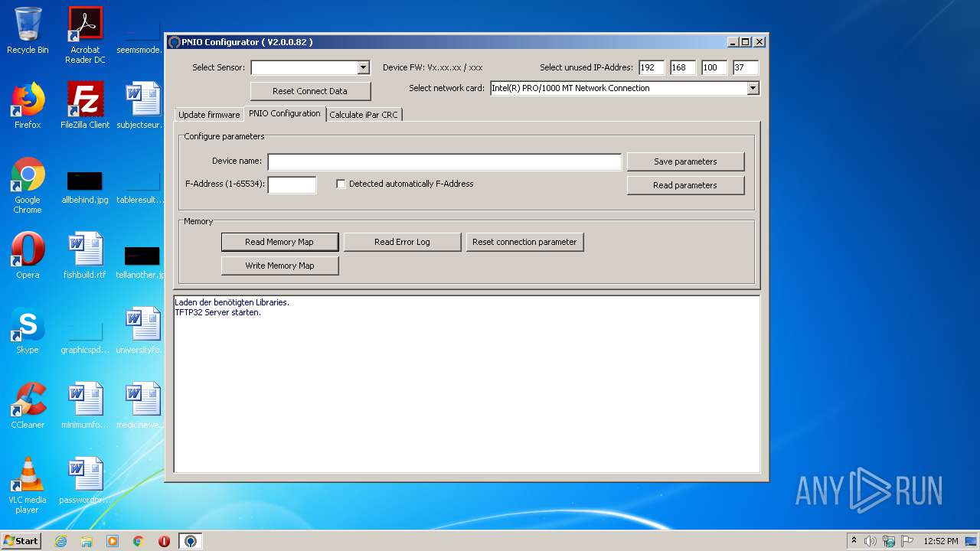Open fishbuild.rtf document icon
This screenshot has width=980, height=551.
pyautogui.click(x=85, y=256)
